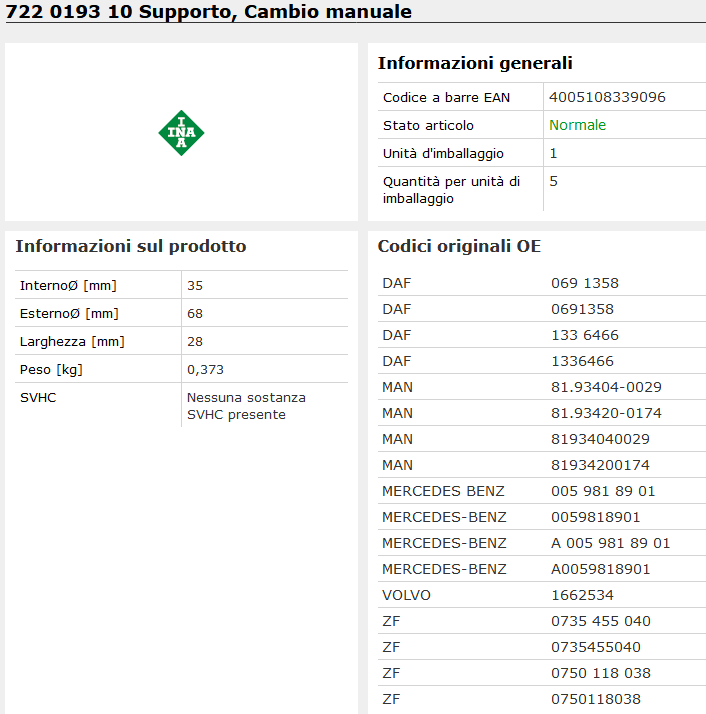
Task: Click 'Quantità per unità di imballaggio' label
Action: [x=451, y=190]
